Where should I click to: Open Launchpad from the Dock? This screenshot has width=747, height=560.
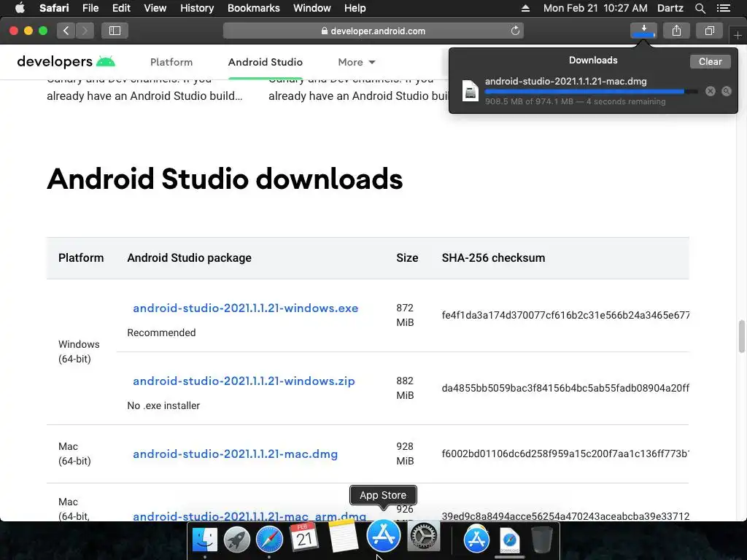pyautogui.click(x=237, y=540)
